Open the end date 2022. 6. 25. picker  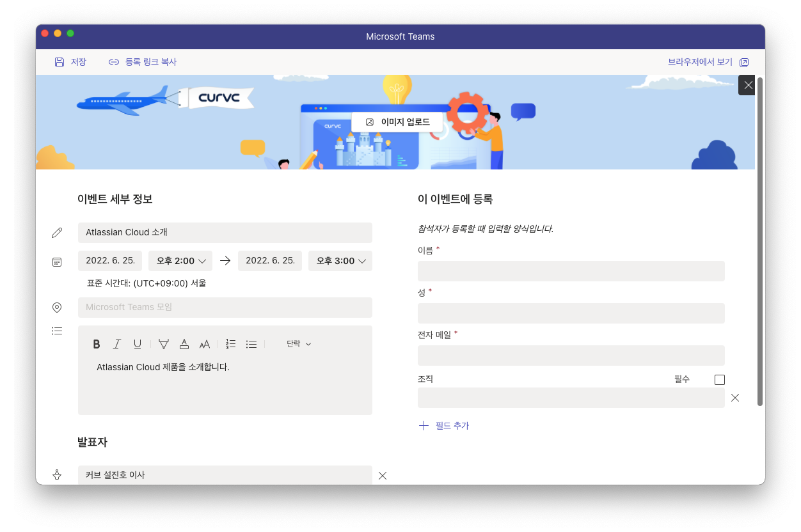[270, 261]
